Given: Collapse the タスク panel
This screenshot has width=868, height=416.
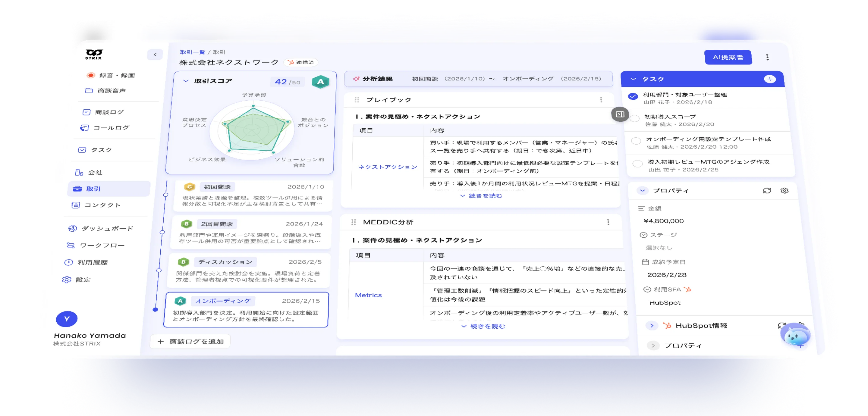Looking at the screenshot, I should (633, 79).
